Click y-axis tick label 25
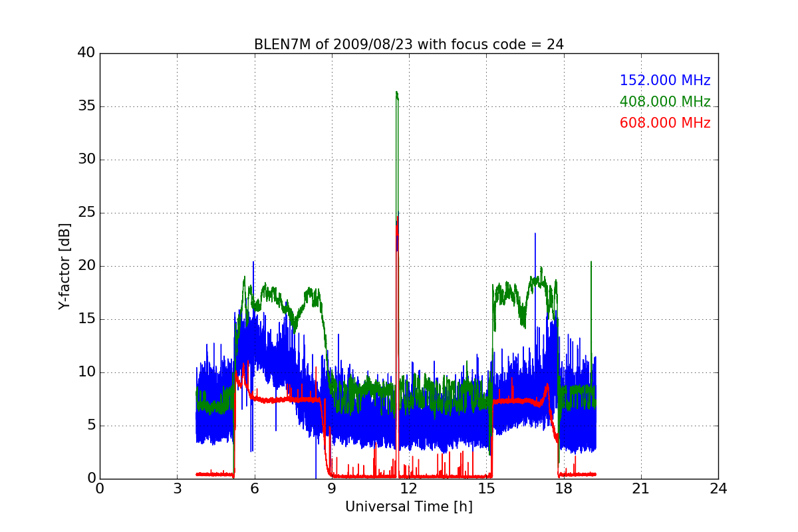 point(86,213)
